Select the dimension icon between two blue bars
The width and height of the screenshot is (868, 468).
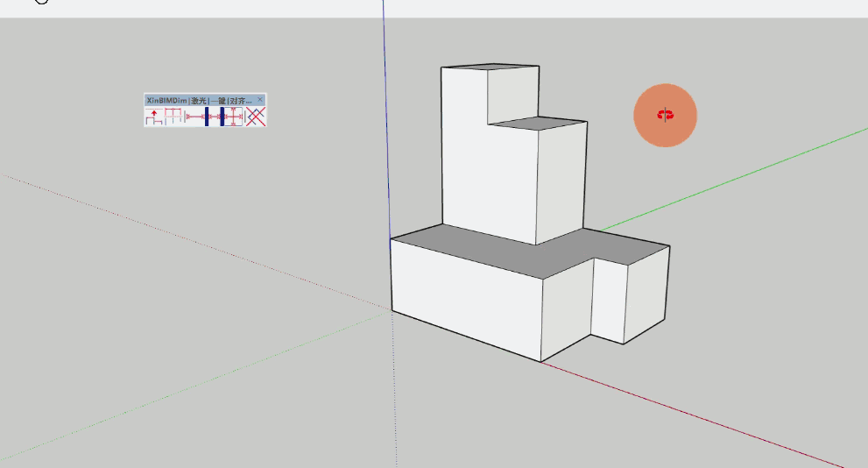[215, 117]
